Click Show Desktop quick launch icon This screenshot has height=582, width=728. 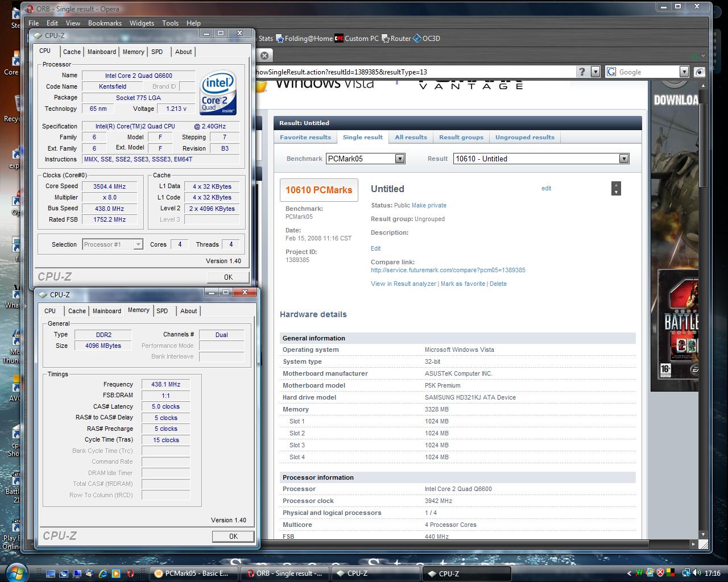pyautogui.click(x=51, y=573)
